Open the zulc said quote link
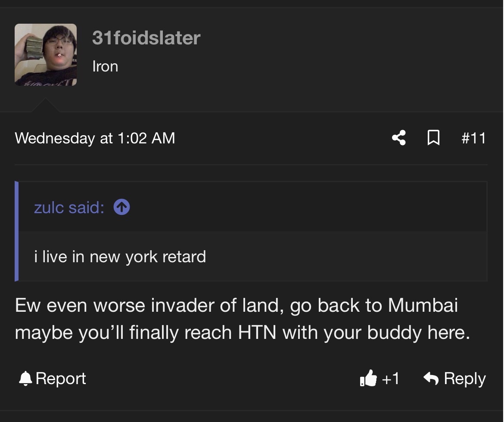This screenshot has width=504, height=422. pyautogui.click(x=69, y=207)
